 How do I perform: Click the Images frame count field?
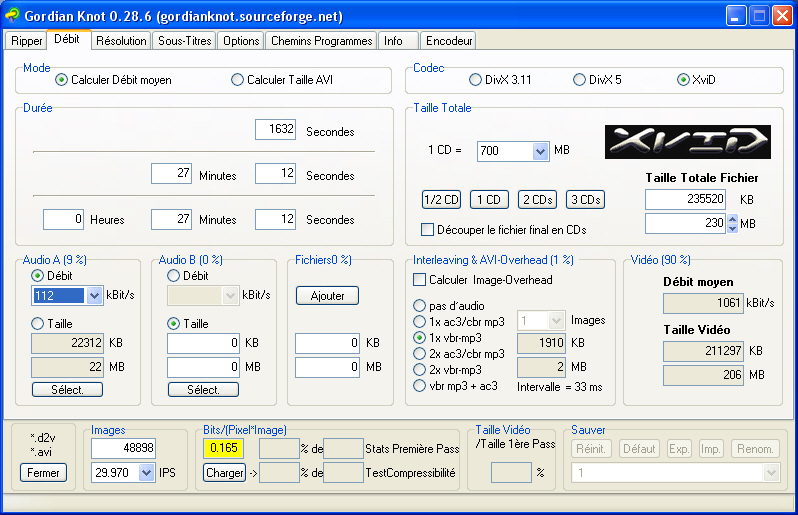[124, 447]
